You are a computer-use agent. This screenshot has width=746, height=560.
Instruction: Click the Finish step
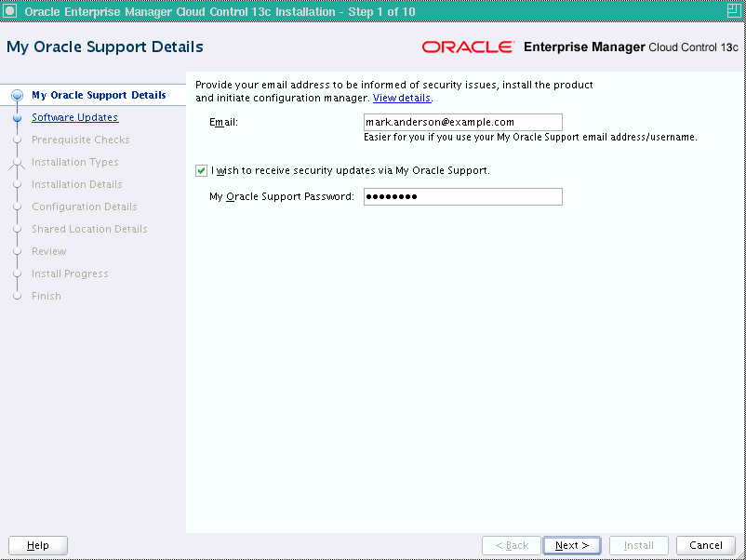(47, 297)
